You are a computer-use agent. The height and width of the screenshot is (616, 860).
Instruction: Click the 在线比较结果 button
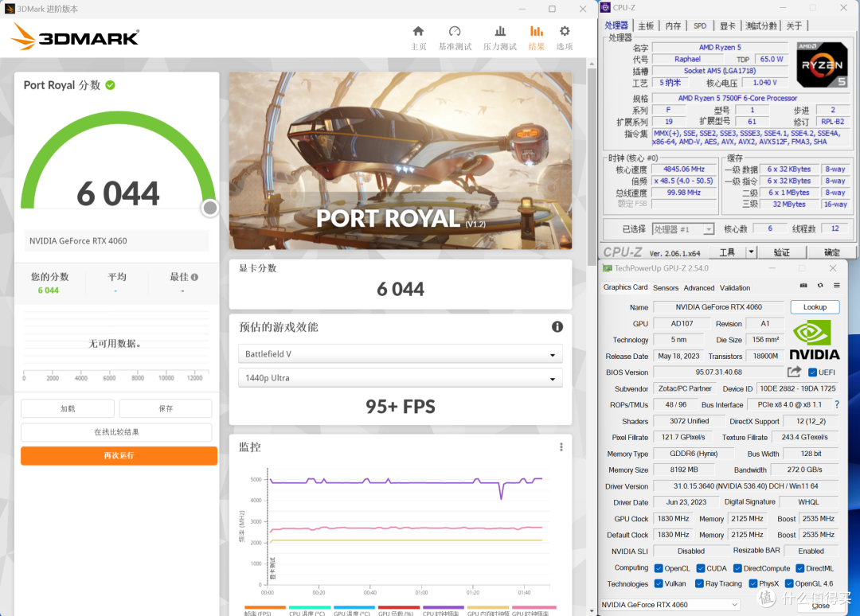click(116, 432)
